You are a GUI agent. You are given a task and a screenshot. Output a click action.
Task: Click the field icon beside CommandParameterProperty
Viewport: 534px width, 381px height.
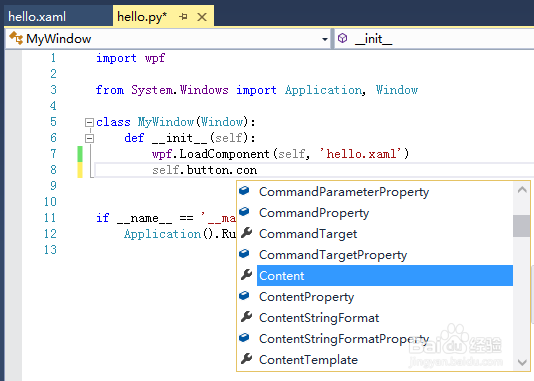245,191
